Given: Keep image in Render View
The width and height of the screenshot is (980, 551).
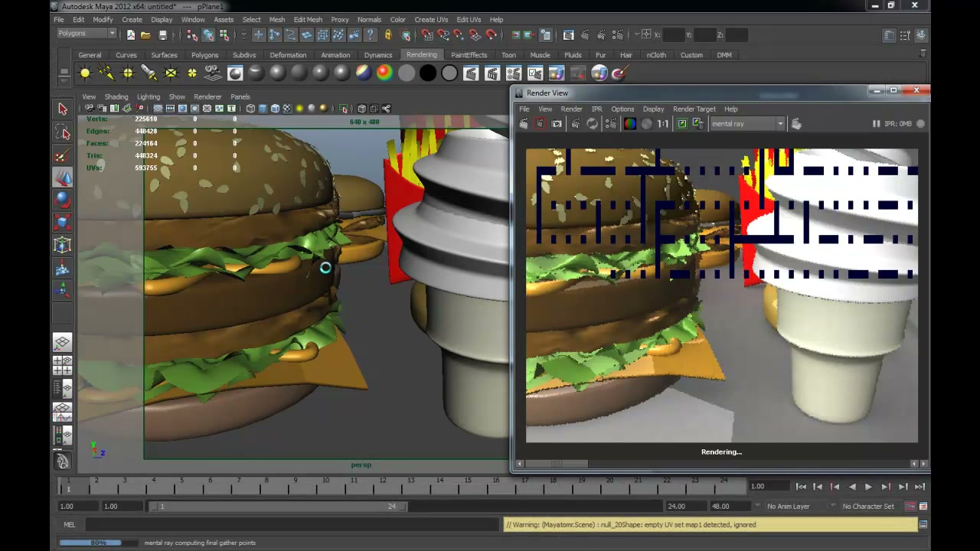Looking at the screenshot, I should [681, 124].
